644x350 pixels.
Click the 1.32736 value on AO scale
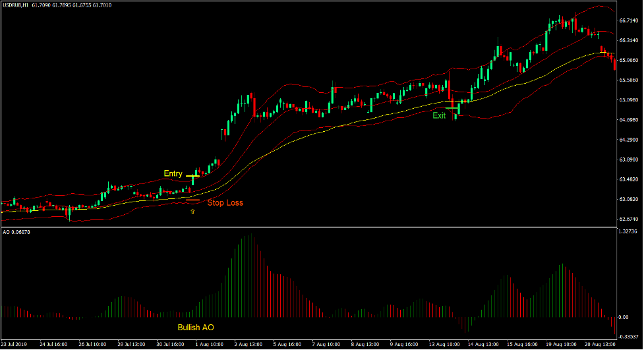[x=629, y=232]
